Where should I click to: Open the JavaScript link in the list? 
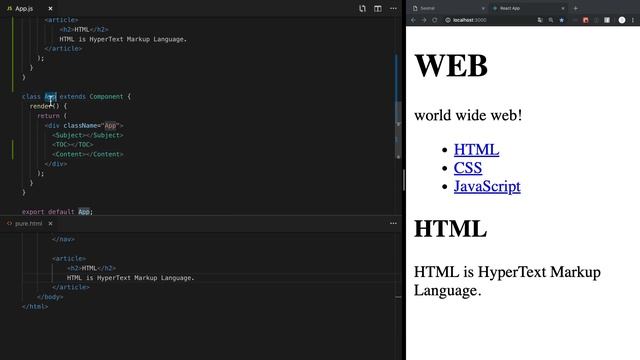tap(487, 187)
